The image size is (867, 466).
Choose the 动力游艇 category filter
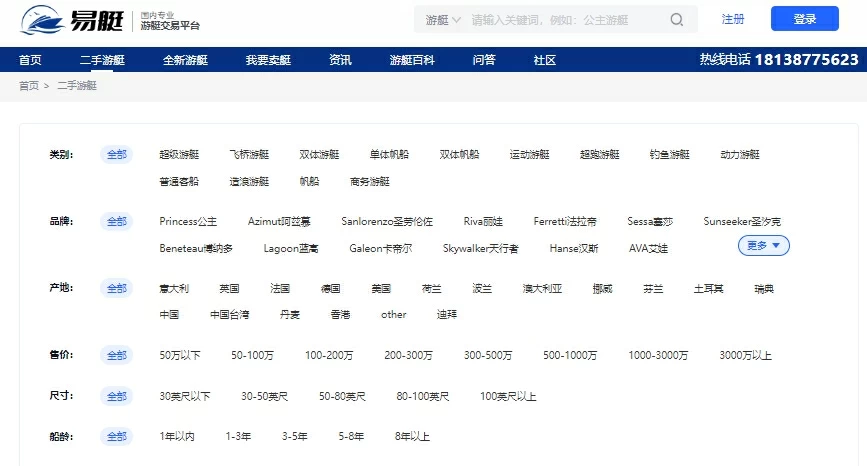click(x=740, y=154)
